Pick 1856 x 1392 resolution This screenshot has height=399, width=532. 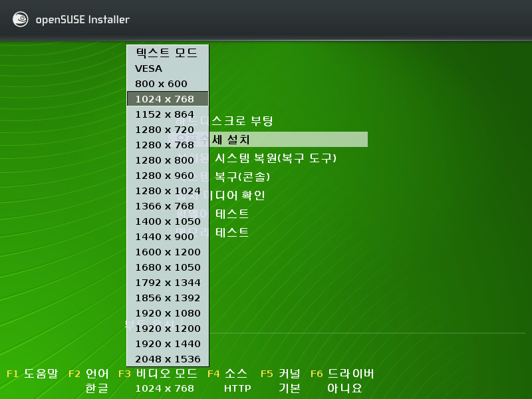(x=168, y=298)
